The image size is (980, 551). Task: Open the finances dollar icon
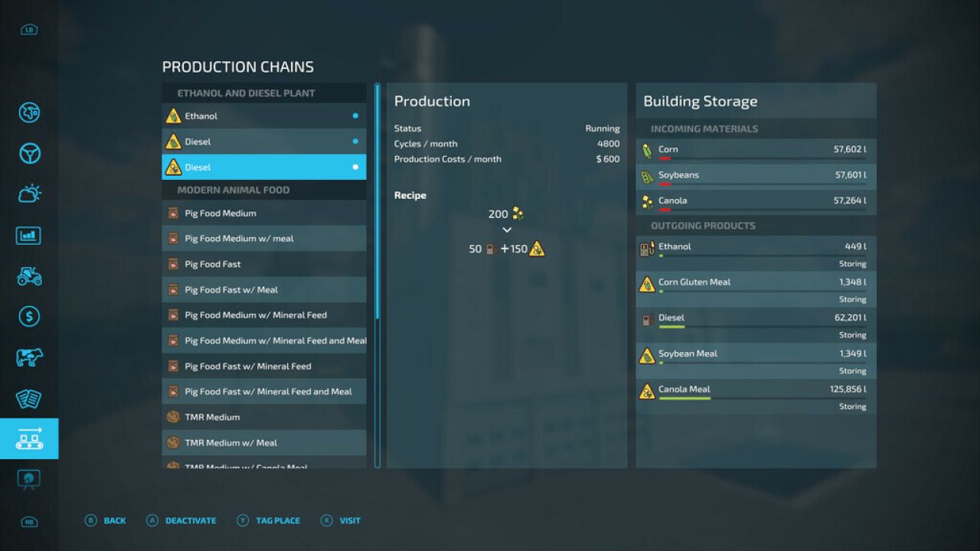(x=29, y=316)
